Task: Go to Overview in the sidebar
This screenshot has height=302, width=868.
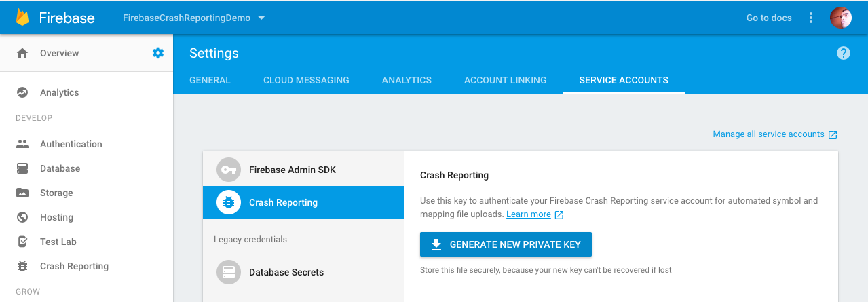Action: click(59, 53)
